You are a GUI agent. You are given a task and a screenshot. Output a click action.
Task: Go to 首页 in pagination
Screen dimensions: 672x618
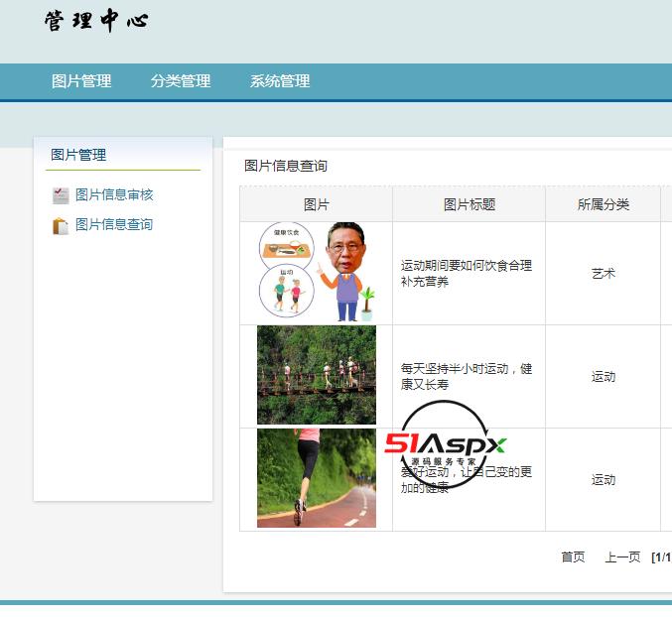[573, 556]
